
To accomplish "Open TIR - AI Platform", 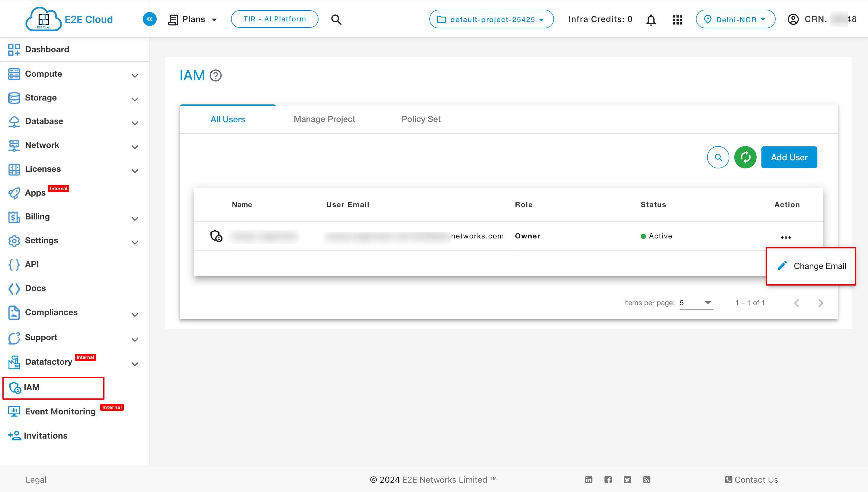I will tap(274, 19).
